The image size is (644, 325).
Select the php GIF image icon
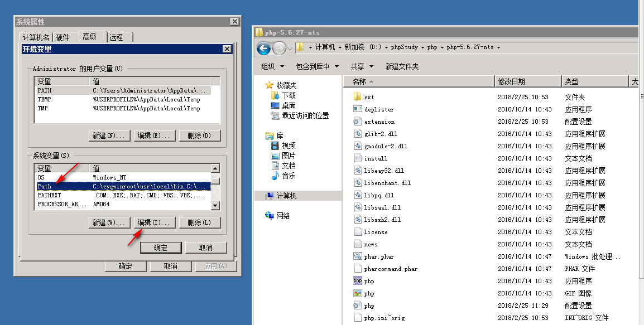357,293
